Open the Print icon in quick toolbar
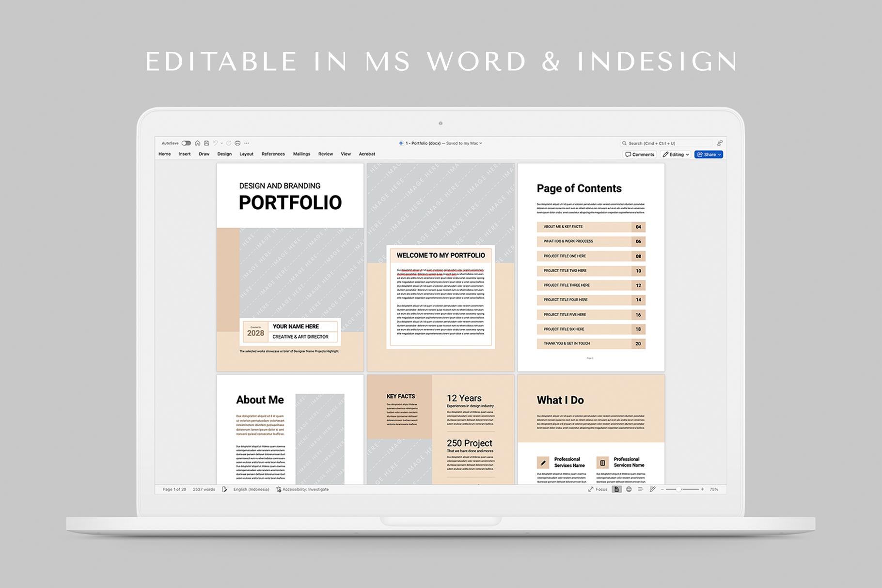The image size is (882, 588). point(237,143)
